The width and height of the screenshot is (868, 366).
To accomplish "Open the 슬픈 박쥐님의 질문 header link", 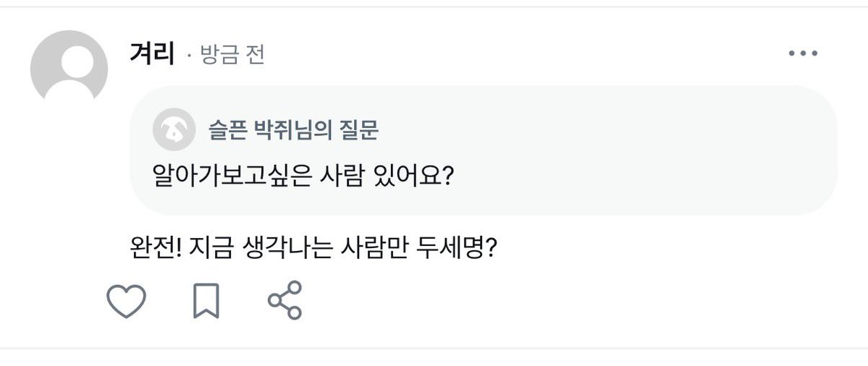I will (293, 130).
